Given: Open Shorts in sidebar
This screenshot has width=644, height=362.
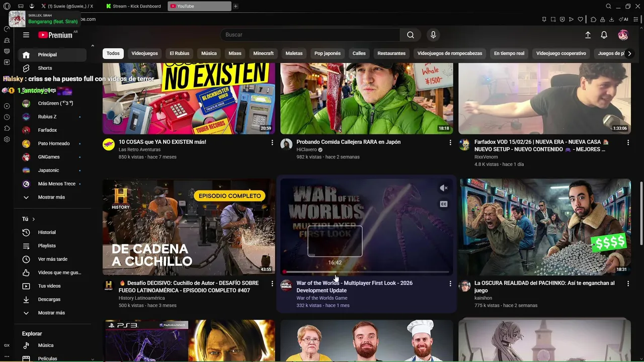Looking at the screenshot, I should [52, 68].
